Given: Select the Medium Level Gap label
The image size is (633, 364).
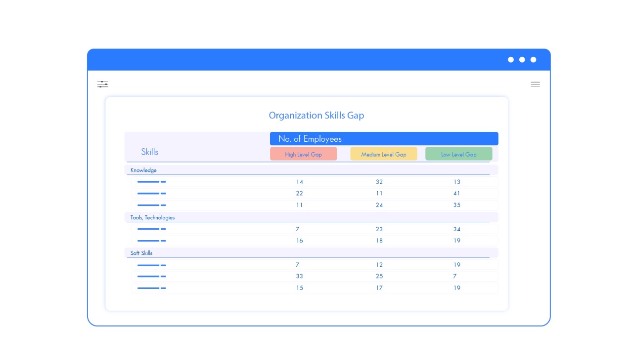Looking at the screenshot, I should tap(384, 154).
